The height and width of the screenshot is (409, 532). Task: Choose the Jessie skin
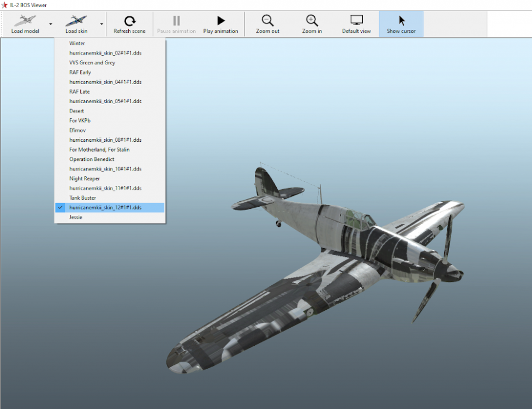76,218
